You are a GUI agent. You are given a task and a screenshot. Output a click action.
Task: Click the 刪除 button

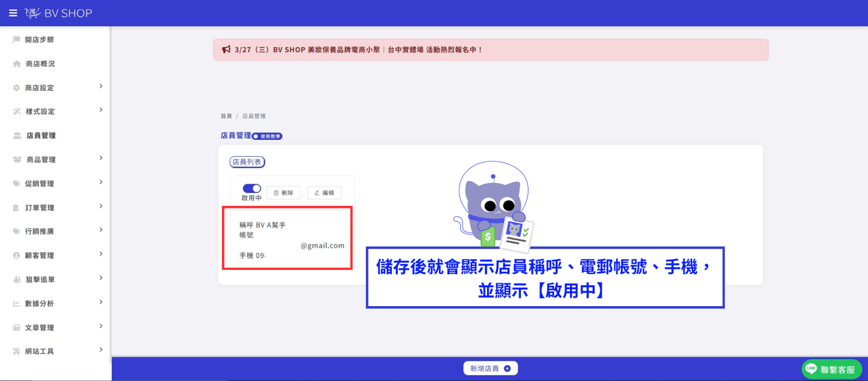coord(283,193)
